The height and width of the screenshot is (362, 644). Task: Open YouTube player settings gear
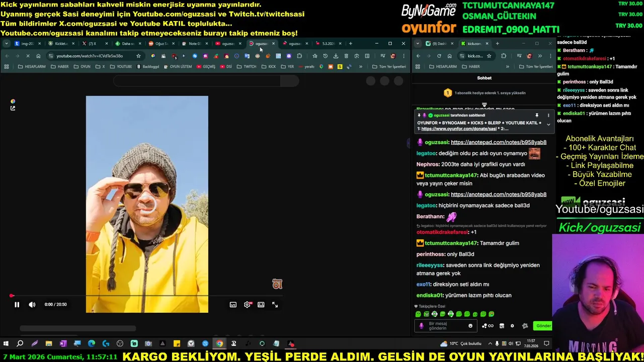[247, 304]
